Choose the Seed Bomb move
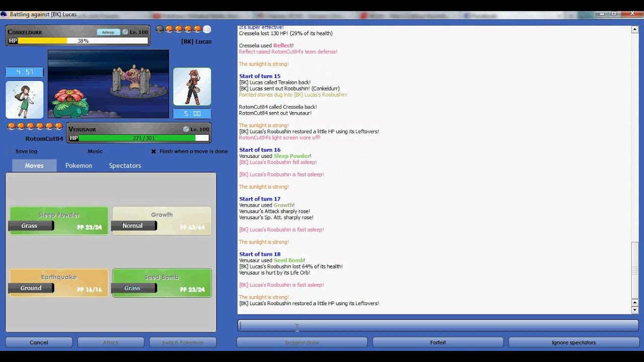Image resolution: width=644 pixels, height=362 pixels. click(x=162, y=283)
